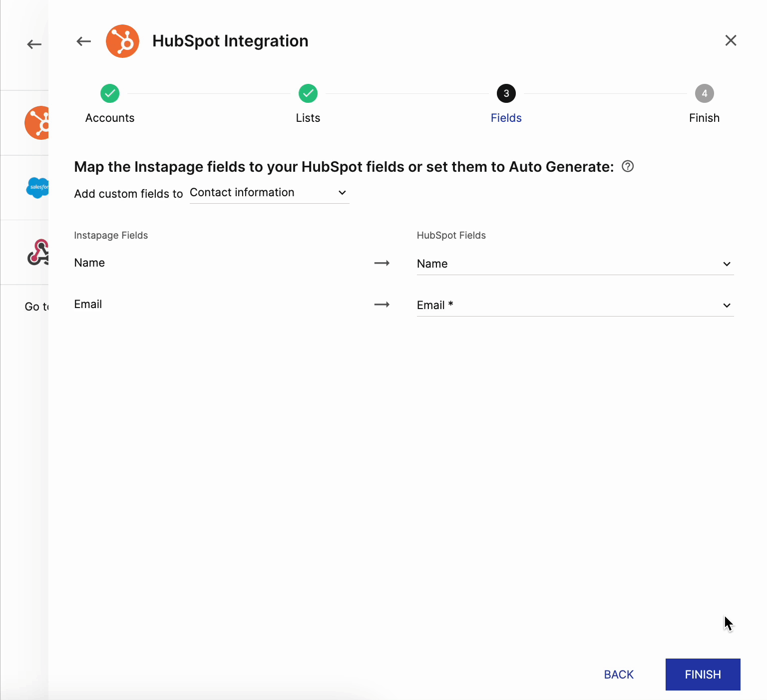Click the arrow between Email fields
Screen dimensions: 767x700
(x=382, y=305)
